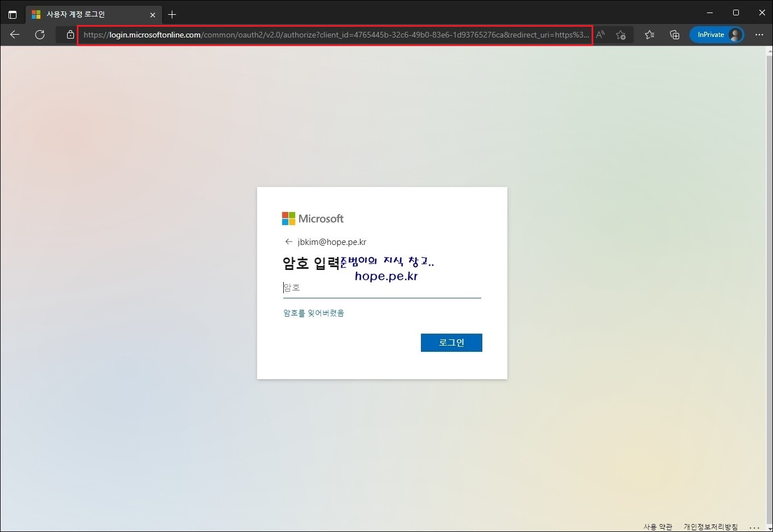The image size is (773, 532).
Task: Go back to the previous page
Action: 15,35
